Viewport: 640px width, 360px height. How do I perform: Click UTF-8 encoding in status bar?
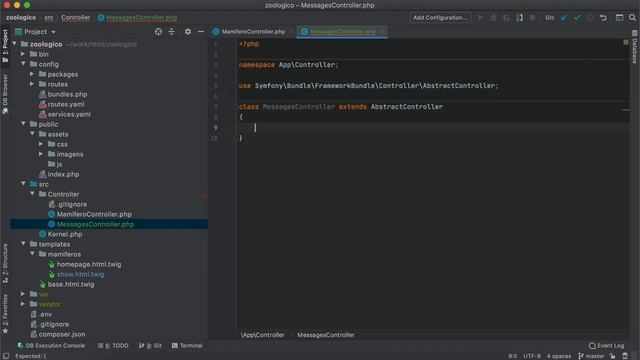(x=532, y=356)
